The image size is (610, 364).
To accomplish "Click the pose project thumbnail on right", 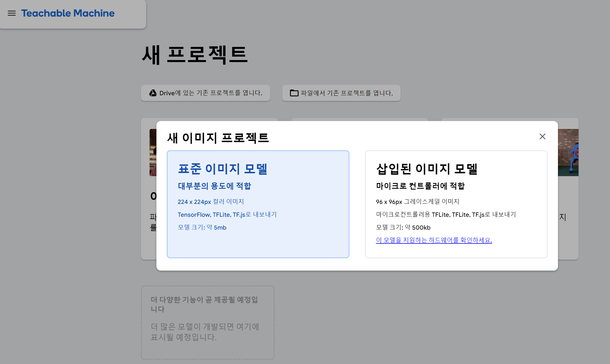I will pos(568,152).
